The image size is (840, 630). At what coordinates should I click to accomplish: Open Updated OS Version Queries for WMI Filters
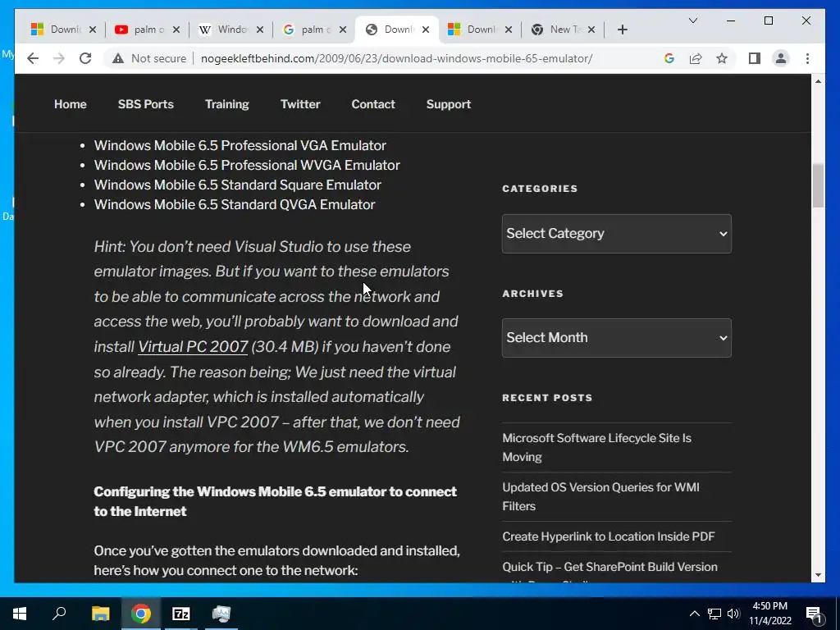click(600, 496)
